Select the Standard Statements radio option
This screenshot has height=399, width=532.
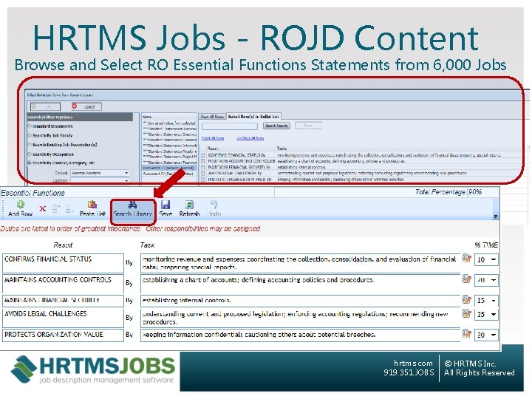(x=30, y=126)
